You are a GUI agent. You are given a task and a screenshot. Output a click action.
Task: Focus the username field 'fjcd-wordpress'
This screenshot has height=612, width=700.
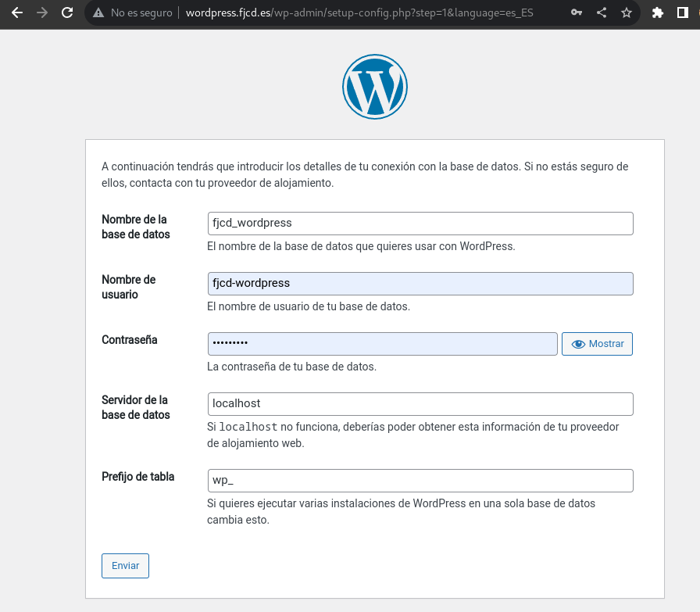pos(420,284)
